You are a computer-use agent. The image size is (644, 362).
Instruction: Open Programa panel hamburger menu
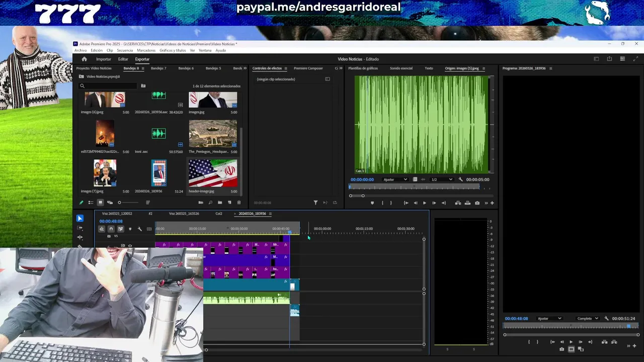pos(550,68)
